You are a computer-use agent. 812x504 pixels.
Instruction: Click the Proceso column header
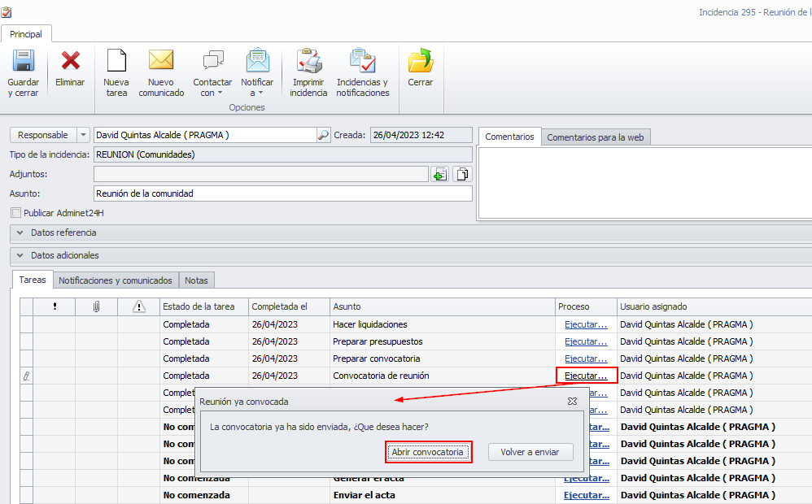[586, 306]
